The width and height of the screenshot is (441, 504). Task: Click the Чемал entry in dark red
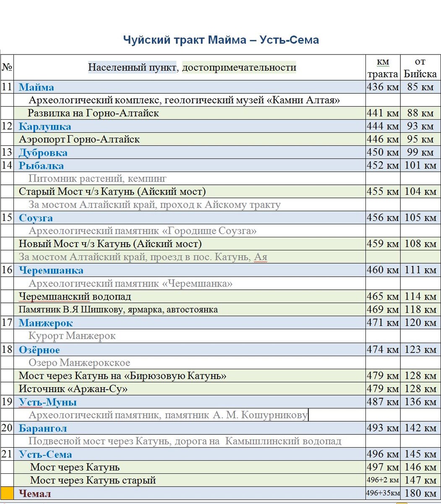point(35,493)
